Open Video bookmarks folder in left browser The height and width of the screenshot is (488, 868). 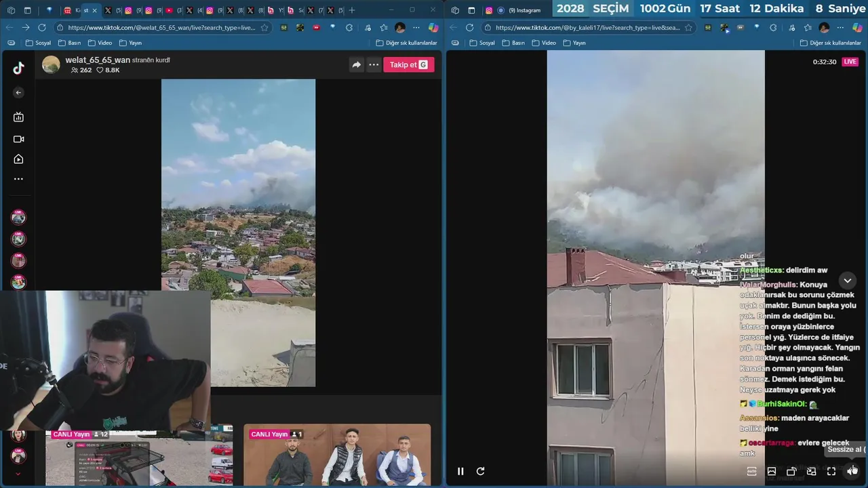(100, 43)
